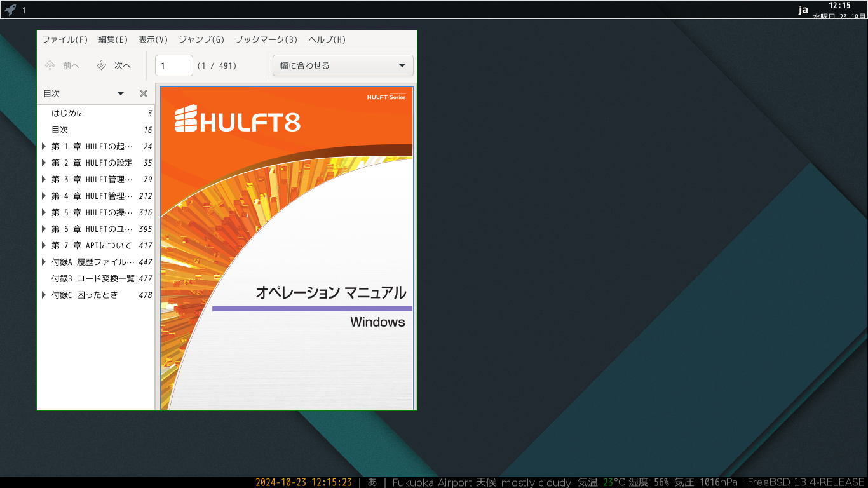
Task: Select 第 2 章 HULFTの設定 chapter entry
Action: coord(96,163)
